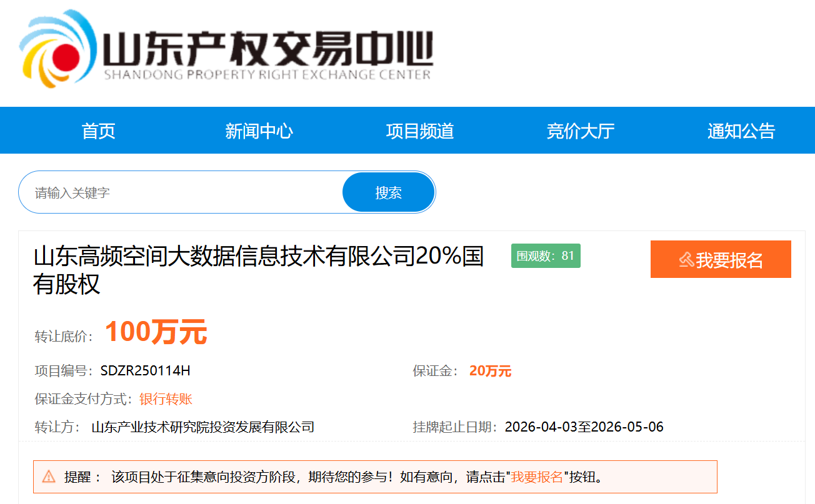Click the warning triangle icon beside 提醒
The image size is (815, 504).
tap(49, 477)
